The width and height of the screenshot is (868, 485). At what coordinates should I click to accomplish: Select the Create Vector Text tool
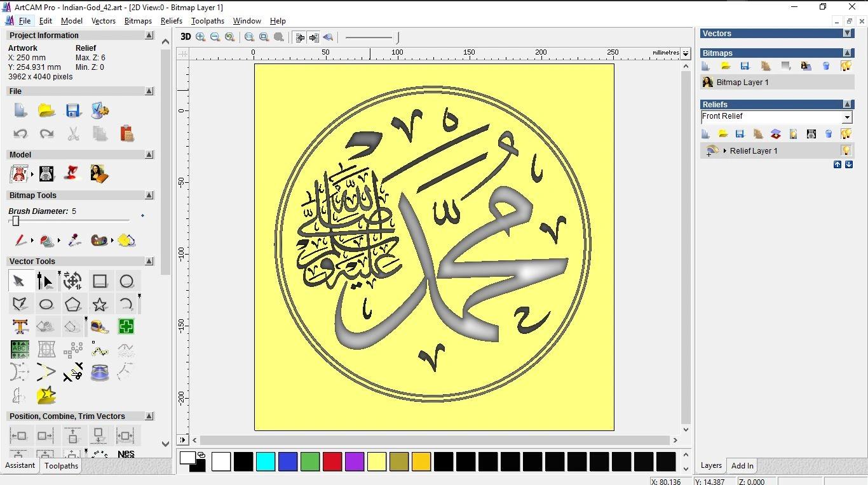[20, 327]
